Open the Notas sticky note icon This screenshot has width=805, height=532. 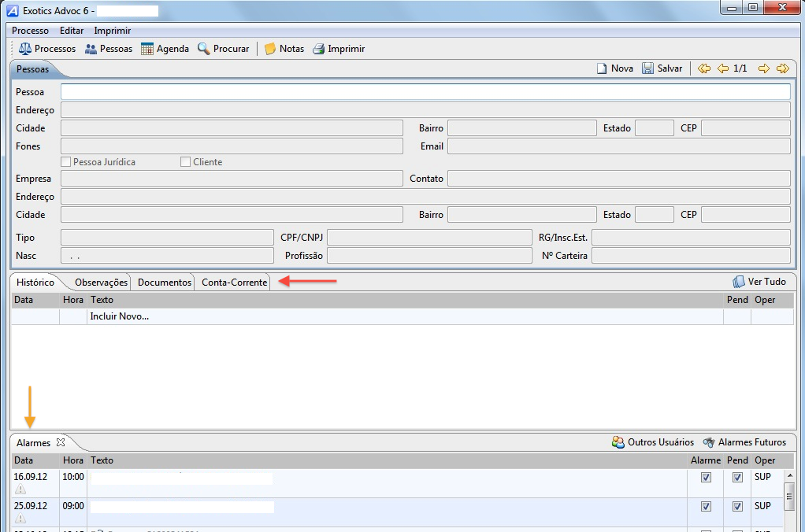(x=270, y=49)
